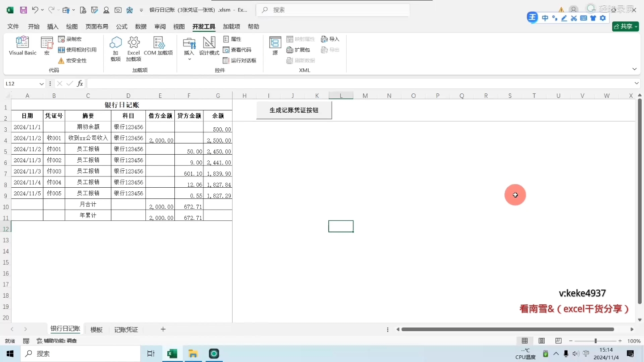Open Task View on the taskbar
644x362 pixels.
151,354
